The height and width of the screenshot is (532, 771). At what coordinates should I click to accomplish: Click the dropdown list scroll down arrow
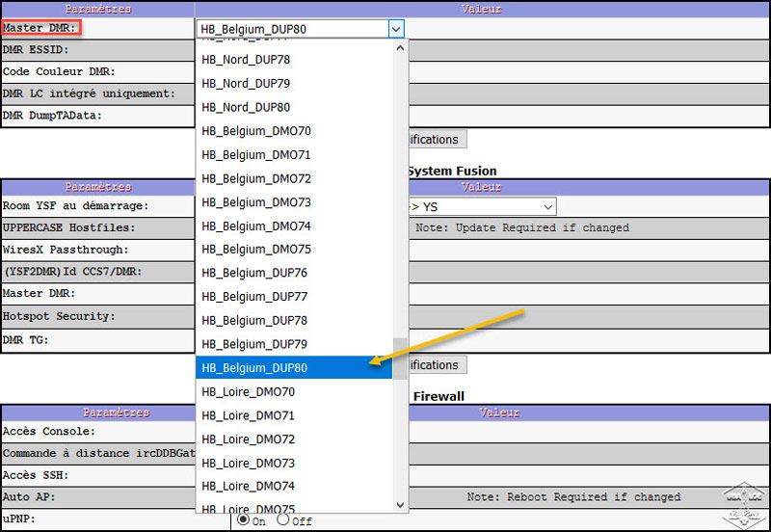pos(400,505)
